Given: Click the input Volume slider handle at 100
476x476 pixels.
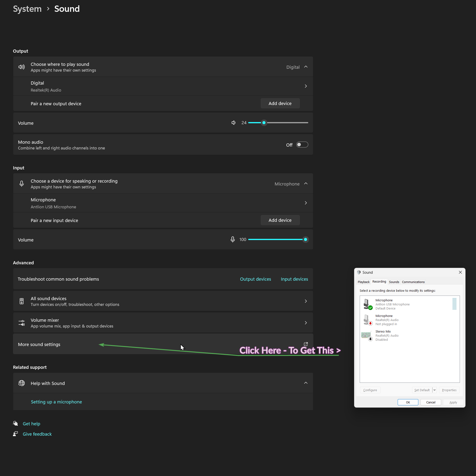Looking at the screenshot, I should [x=305, y=240].
